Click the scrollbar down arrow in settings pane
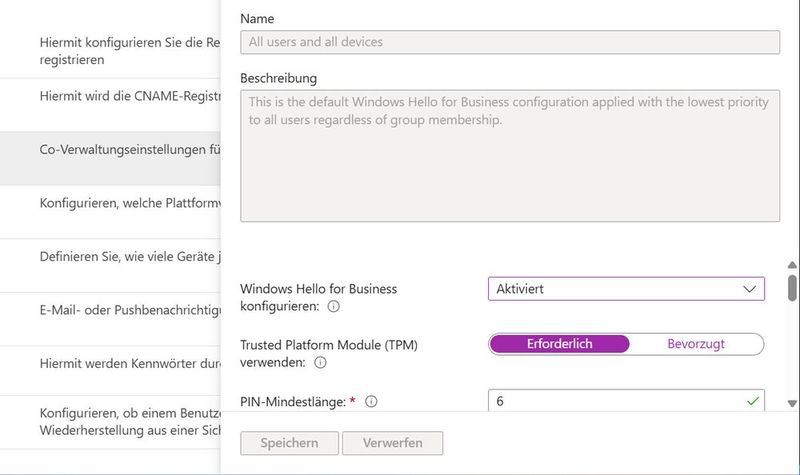Image resolution: width=800 pixels, height=475 pixels. click(x=792, y=403)
